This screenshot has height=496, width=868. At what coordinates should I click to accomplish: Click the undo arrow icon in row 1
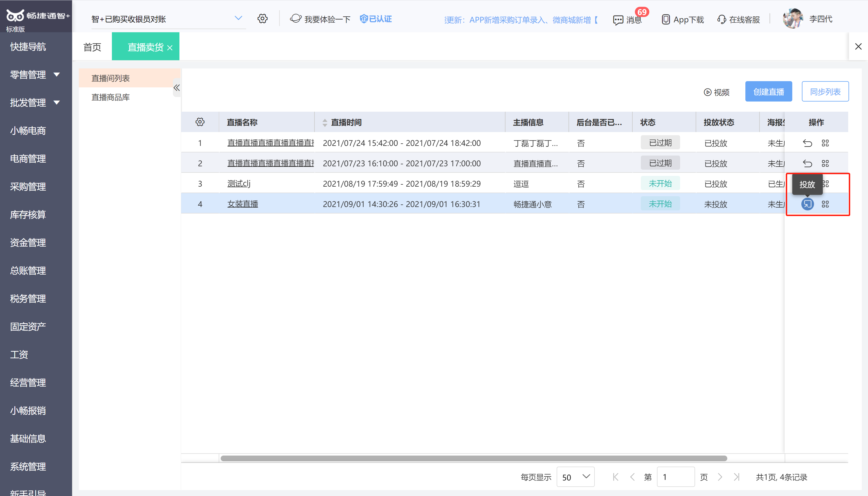[x=807, y=143]
